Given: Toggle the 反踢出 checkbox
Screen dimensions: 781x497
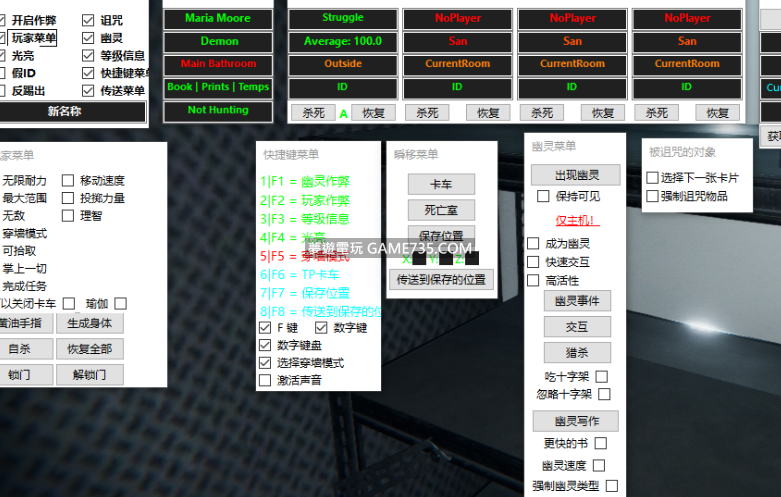Looking at the screenshot, I should click(1, 91).
